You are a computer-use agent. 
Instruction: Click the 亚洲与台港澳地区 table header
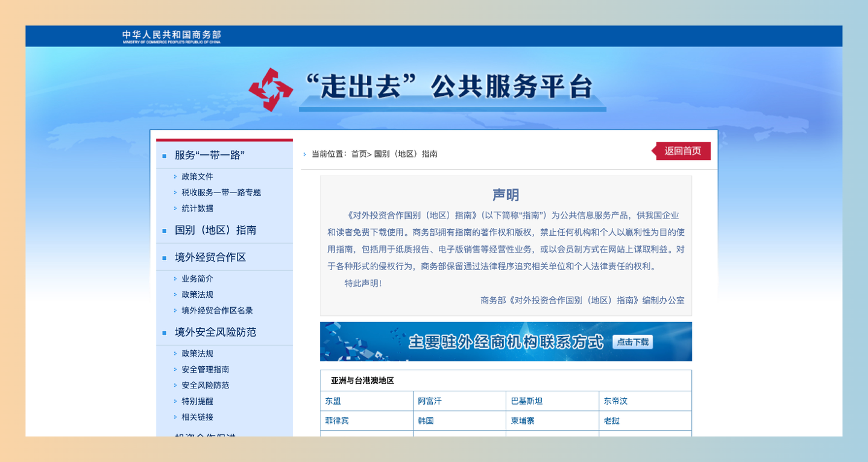(362, 381)
